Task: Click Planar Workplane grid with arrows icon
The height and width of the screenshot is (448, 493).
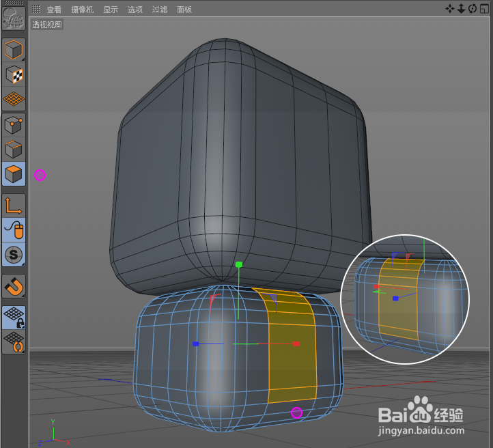Action: click(x=14, y=342)
